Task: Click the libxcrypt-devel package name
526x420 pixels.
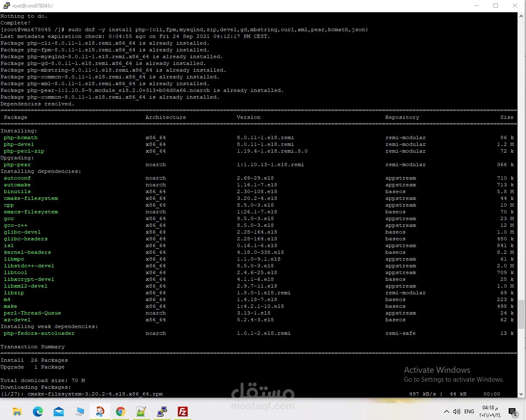Action: point(29,279)
